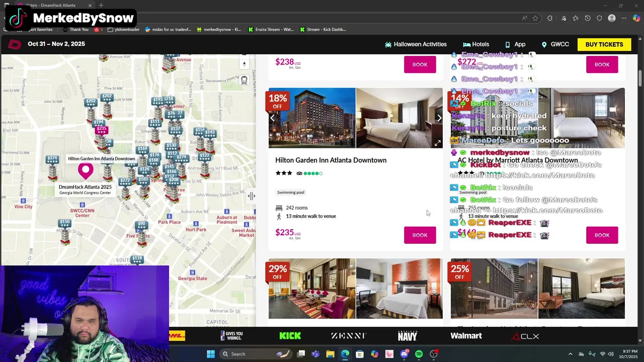Click BOOK for the $272 hotel

[602, 64]
